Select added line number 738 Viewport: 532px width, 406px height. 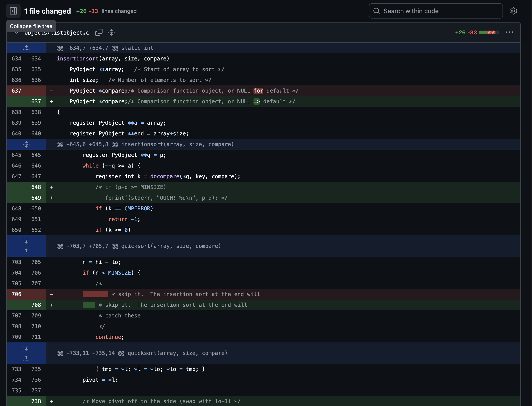tap(36, 401)
